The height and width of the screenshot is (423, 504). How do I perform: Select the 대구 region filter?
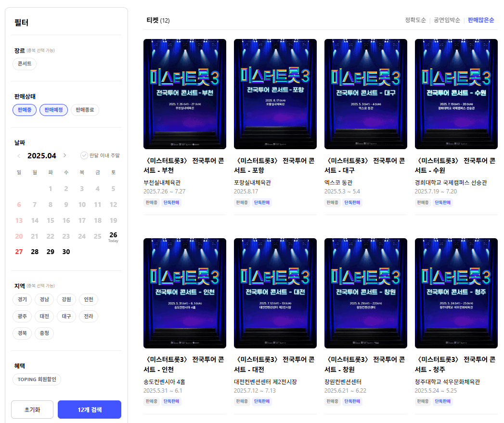pyautogui.click(x=66, y=316)
